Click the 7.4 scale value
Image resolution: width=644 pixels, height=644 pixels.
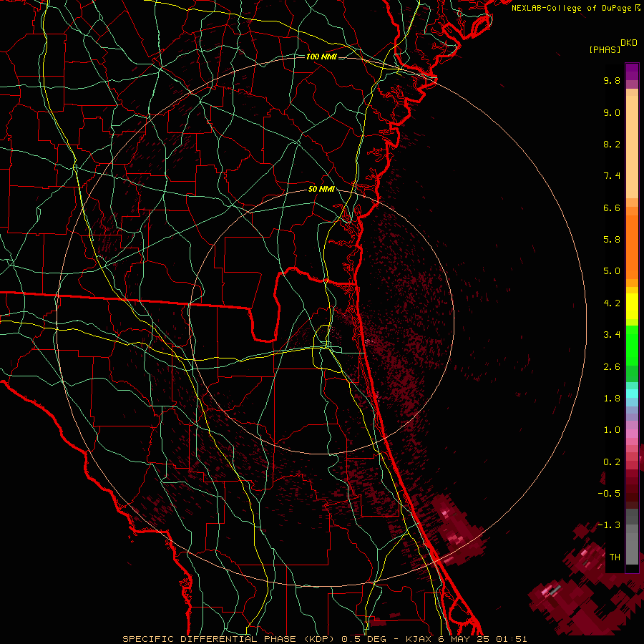coord(612,176)
